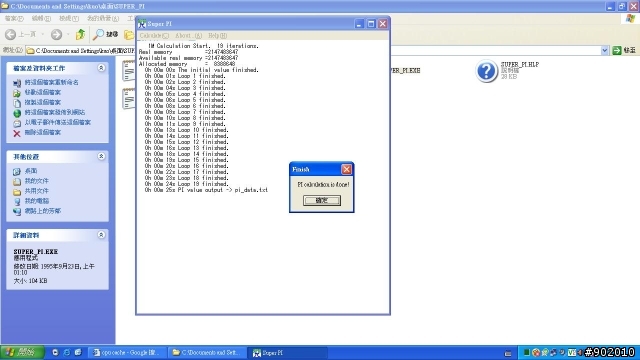Image resolution: width=640 pixels, height=360 pixels.
Task: Click the publish-to-web globe icon
Action: coord(17,113)
